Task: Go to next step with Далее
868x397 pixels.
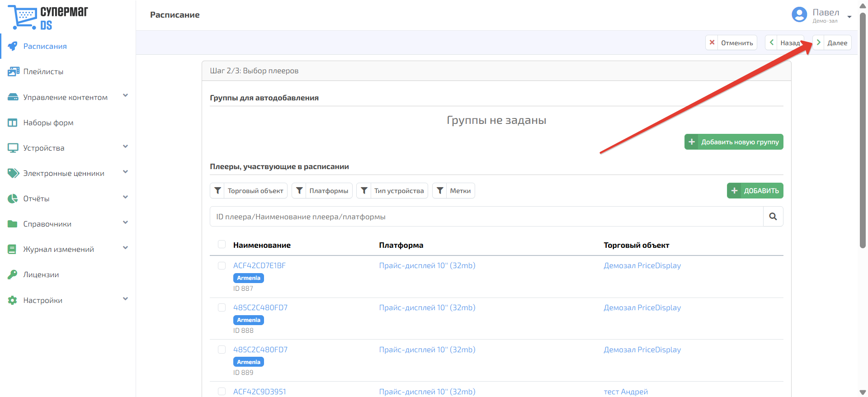Action: pos(832,43)
